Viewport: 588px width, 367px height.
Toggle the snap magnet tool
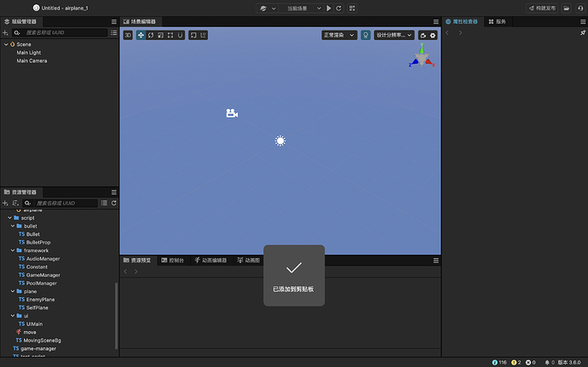pos(180,35)
